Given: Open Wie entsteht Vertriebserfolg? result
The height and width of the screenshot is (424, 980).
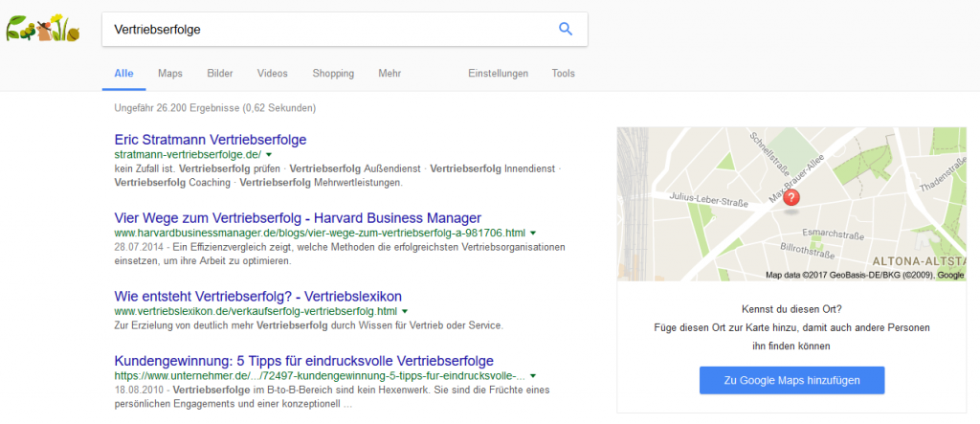Looking at the screenshot, I should 257,296.
